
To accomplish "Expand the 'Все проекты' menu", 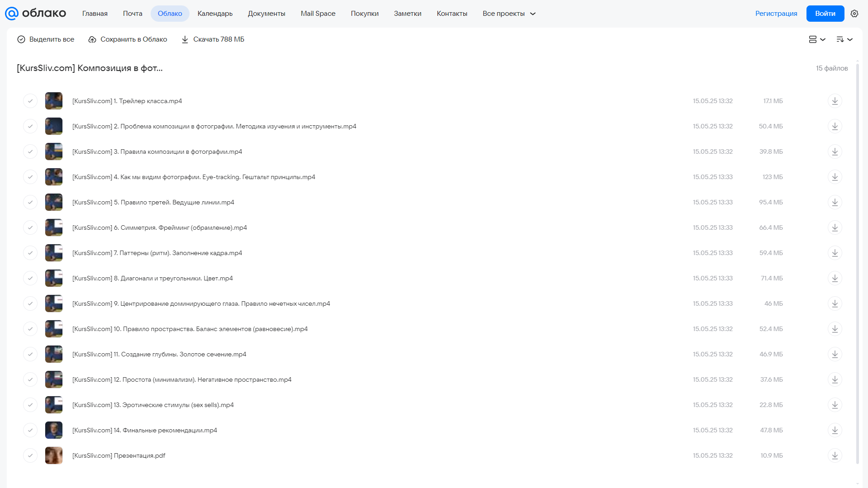I will pyautogui.click(x=509, y=14).
